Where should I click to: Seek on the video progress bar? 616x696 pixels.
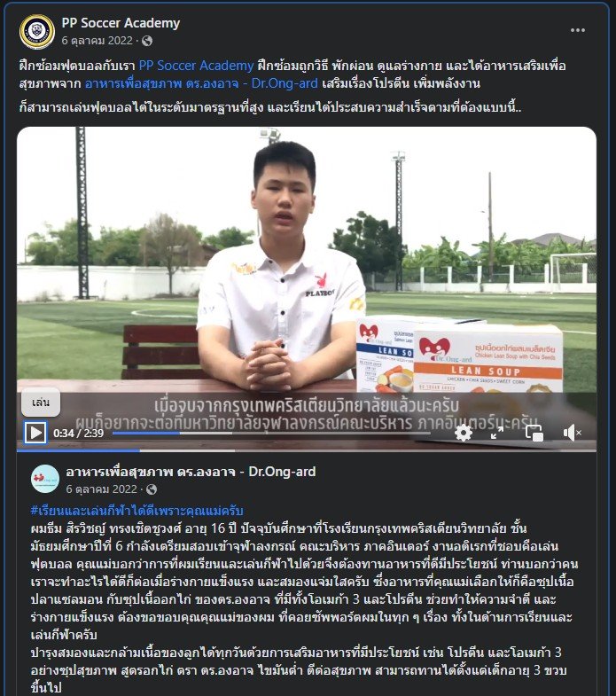click(x=271, y=433)
